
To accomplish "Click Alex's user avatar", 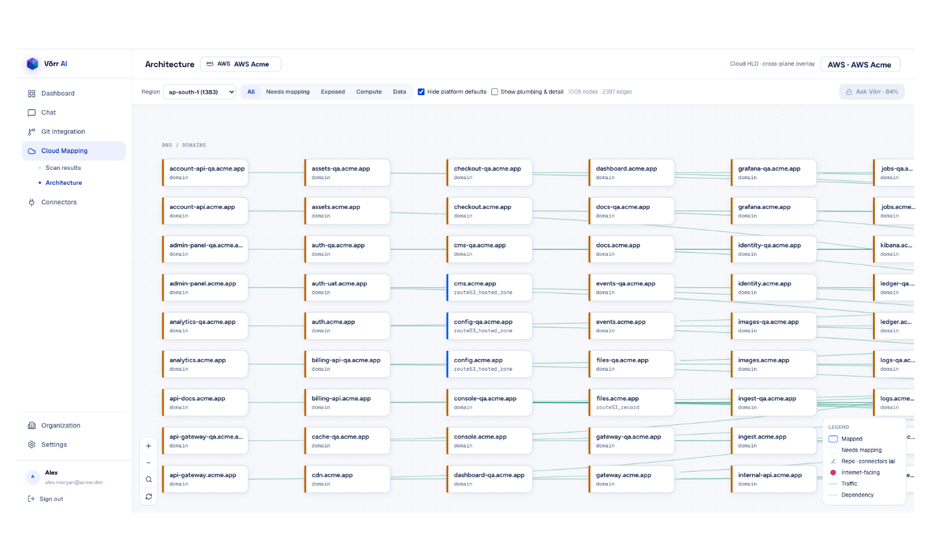I will tap(33, 477).
